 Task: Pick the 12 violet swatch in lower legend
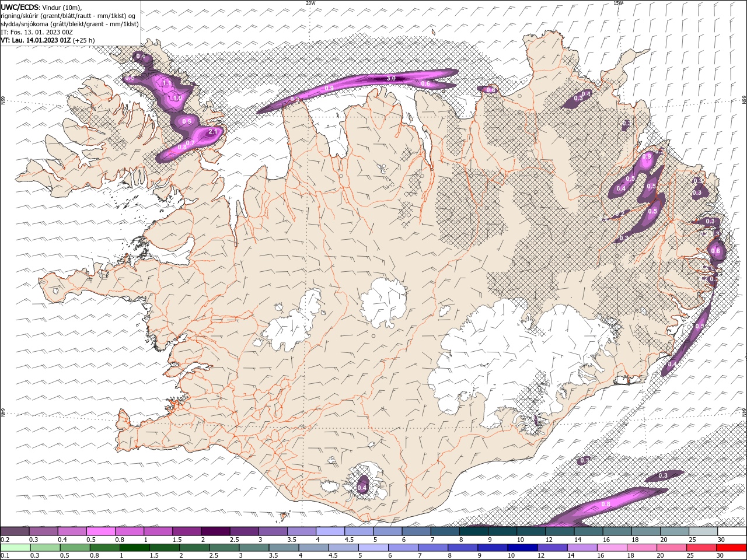(552, 548)
